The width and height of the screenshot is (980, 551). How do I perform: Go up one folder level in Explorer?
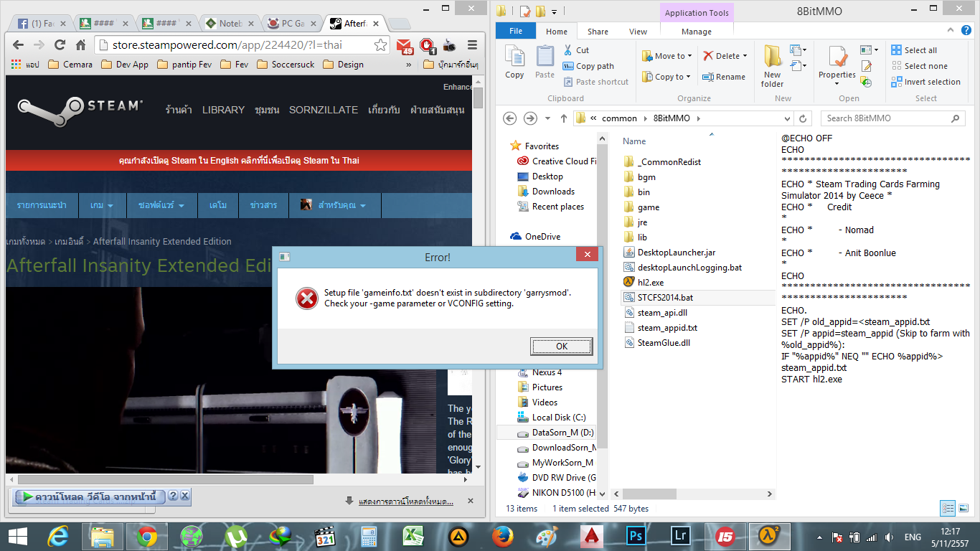coord(563,118)
